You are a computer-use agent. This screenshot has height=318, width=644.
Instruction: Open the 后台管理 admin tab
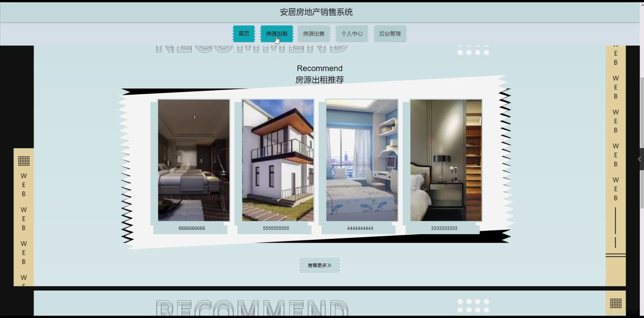390,34
